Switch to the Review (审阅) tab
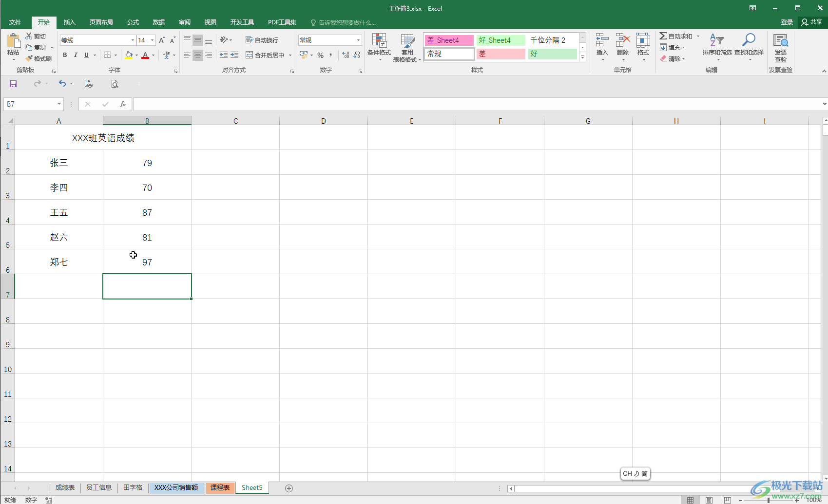This screenshot has width=828, height=504. click(185, 22)
